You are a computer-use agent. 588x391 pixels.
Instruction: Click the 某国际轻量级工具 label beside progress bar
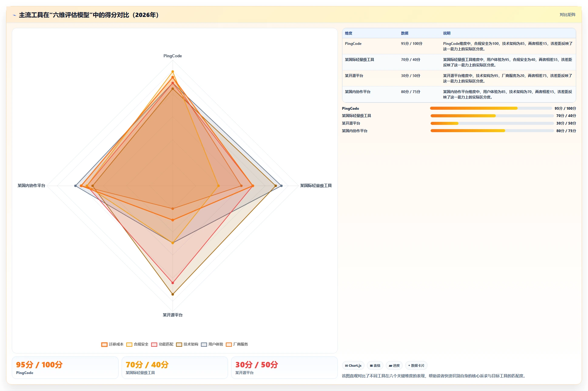point(356,116)
